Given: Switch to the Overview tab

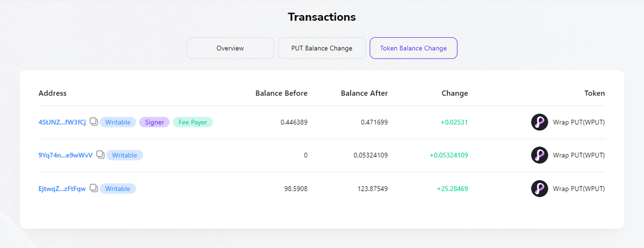Looking at the screenshot, I should point(230,48).
